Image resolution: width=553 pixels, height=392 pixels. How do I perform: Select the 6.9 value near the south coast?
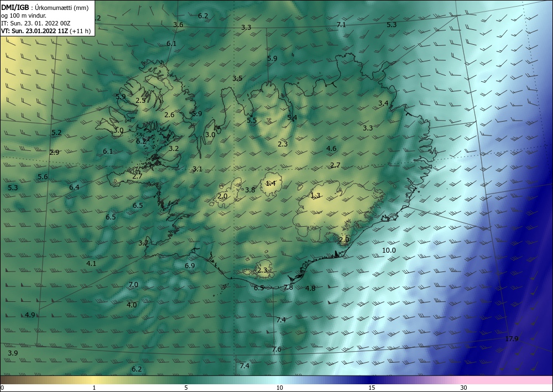coord(190,266)
